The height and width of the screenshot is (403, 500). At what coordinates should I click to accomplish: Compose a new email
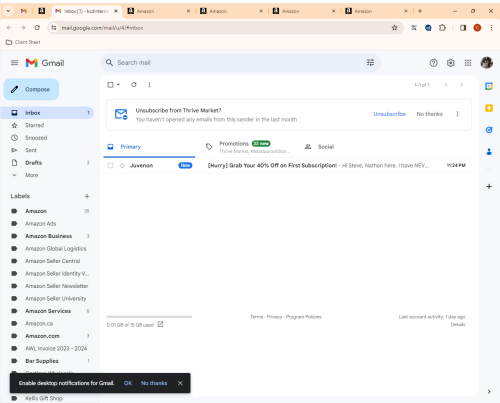pyautogui.click(x=31, y=89)
